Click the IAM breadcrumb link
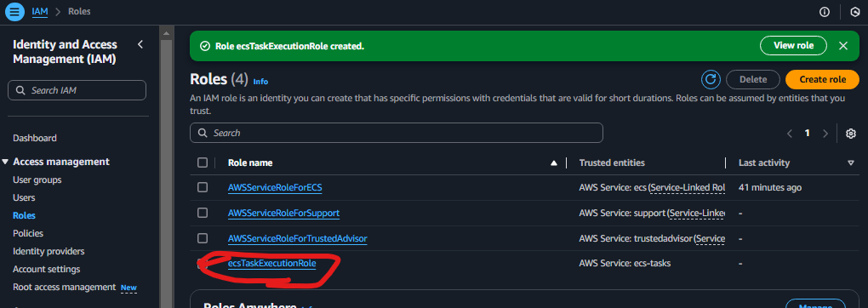 point(39,11)
